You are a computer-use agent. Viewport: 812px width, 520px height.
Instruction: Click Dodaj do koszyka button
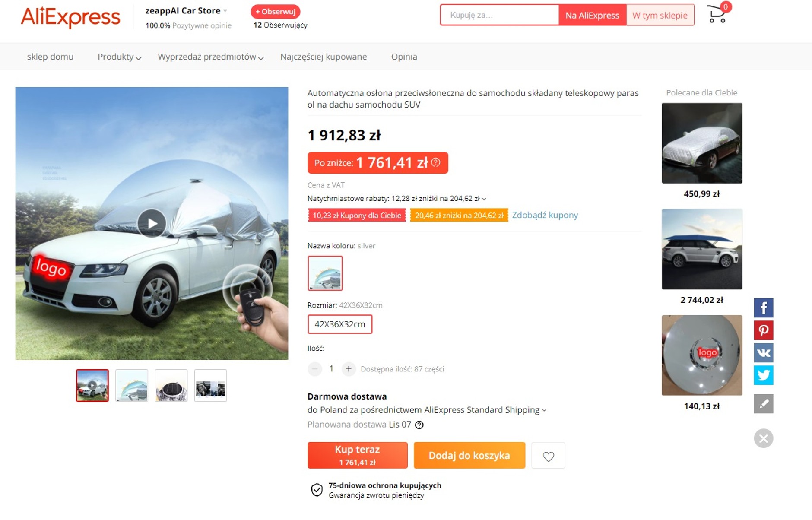coord(469,455)
